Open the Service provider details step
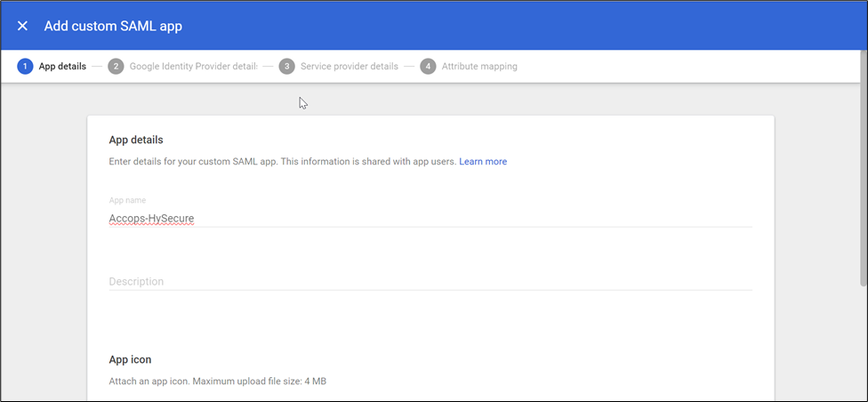 349,67
